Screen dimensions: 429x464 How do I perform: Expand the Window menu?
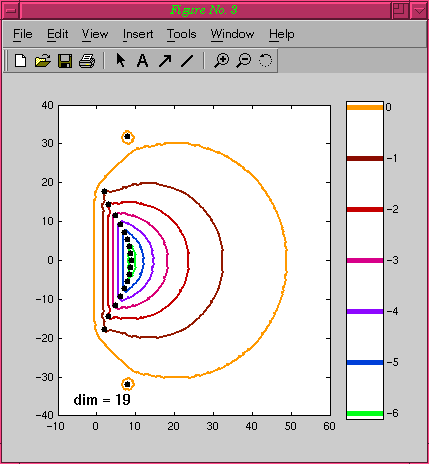coord(232,34)
